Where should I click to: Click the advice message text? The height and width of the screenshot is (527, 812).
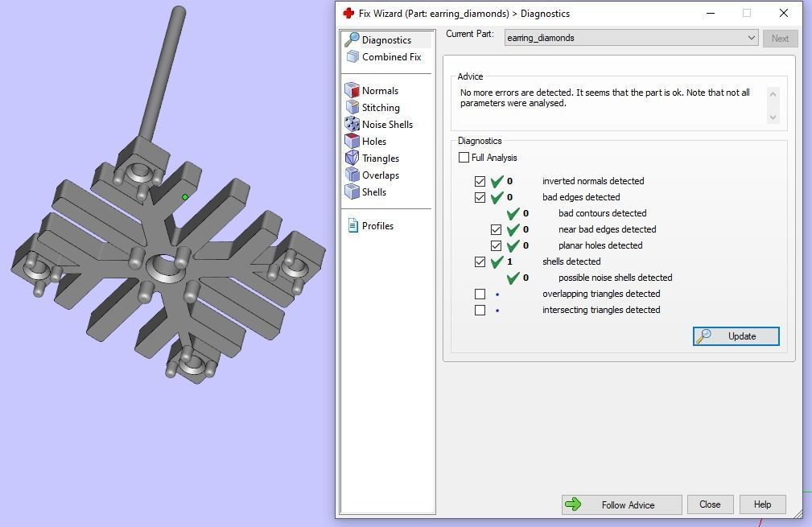(x=605, y=98)
